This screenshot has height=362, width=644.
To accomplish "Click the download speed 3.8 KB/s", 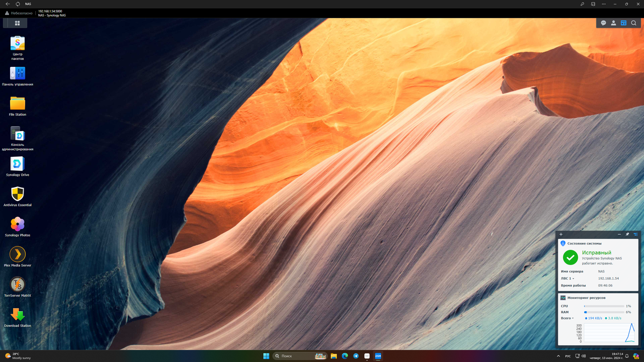I will click(613, 318).
